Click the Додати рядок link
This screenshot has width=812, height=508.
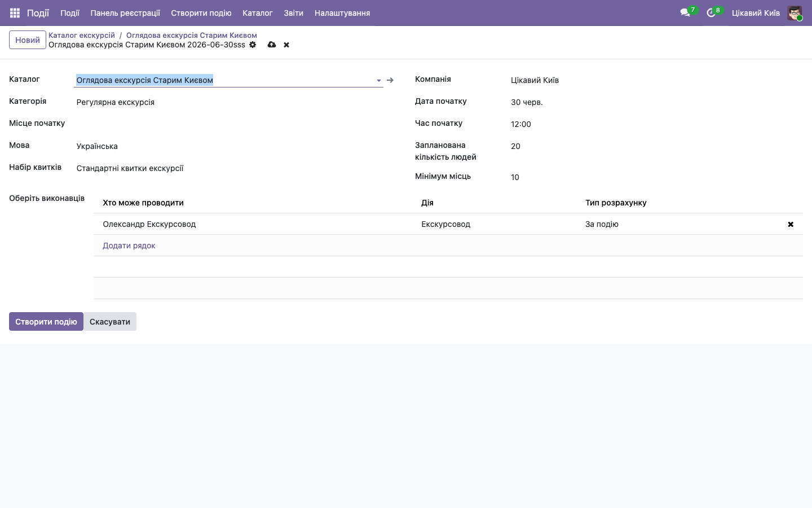pos(129,246)
